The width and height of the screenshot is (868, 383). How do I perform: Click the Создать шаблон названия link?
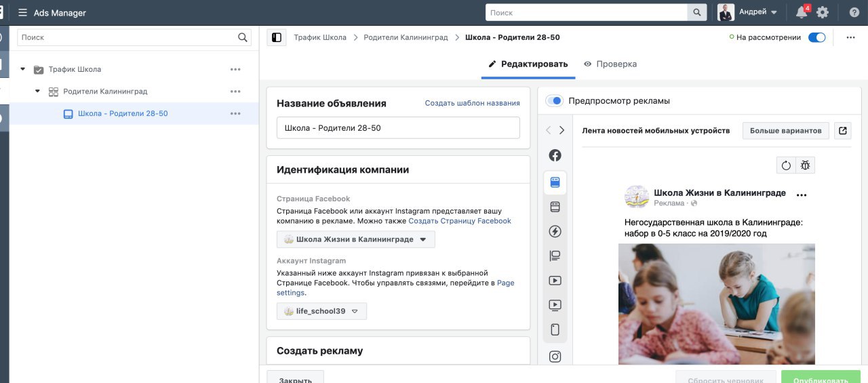(473, 103)
